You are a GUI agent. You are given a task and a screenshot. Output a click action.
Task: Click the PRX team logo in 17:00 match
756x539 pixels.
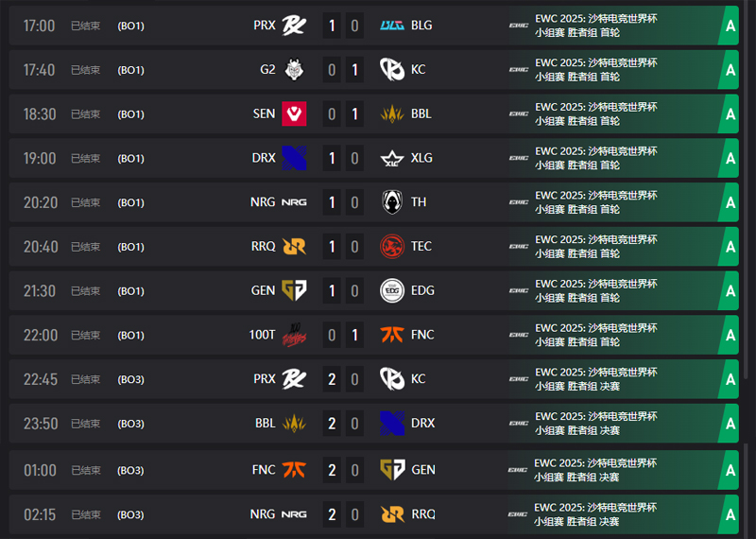click(x=294, y=26)
